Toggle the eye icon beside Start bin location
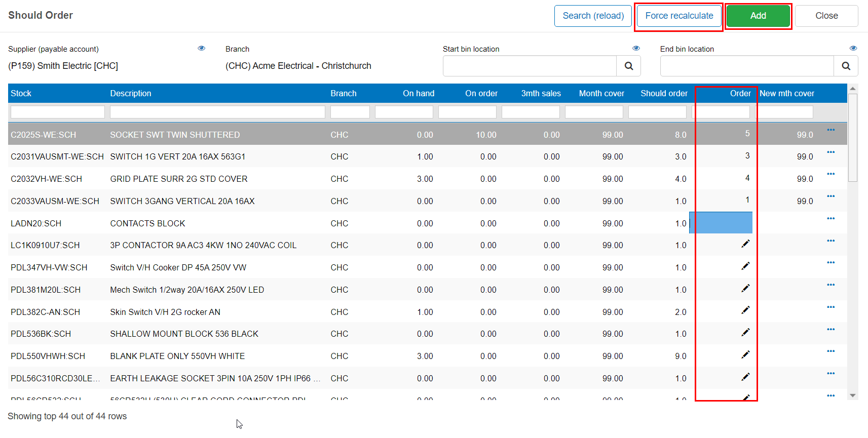868x438 pixels. (x=636, y=48)
